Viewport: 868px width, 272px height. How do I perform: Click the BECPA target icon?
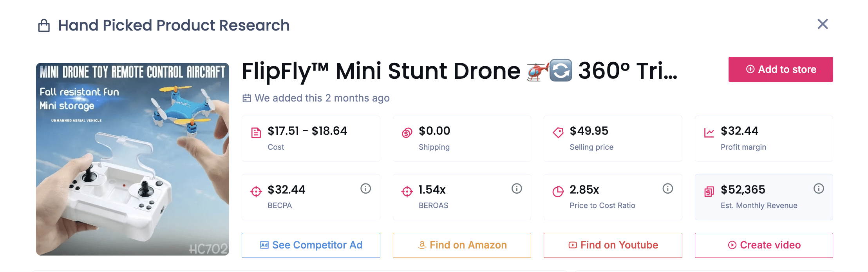point(256,192)
